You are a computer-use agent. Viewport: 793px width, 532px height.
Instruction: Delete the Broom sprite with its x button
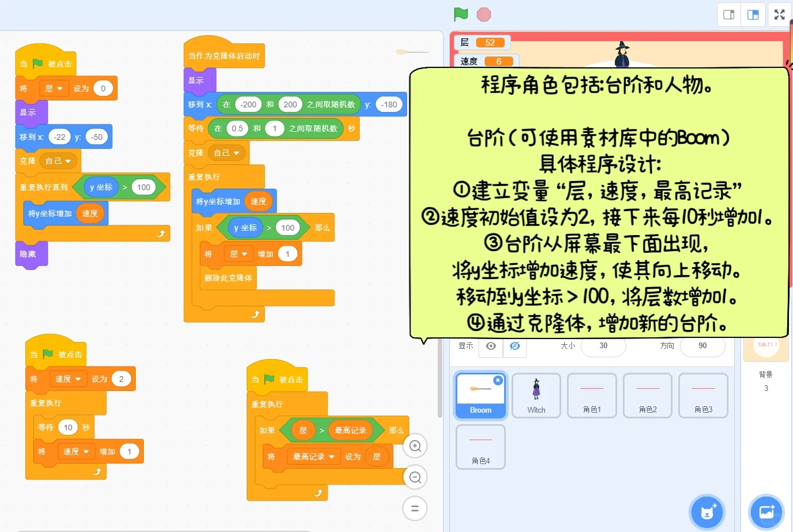coord(497,380)
